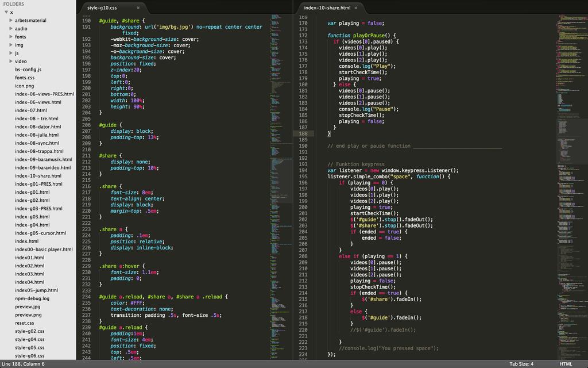The height and width of the screenshot is (368, 588).
Task: Expand the js folder arrow
Action: [11, 53]
